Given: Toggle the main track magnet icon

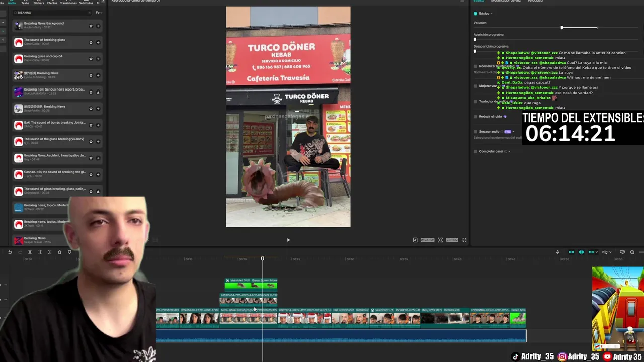Looking at the screenshot, I should click(x=571, y=252).
